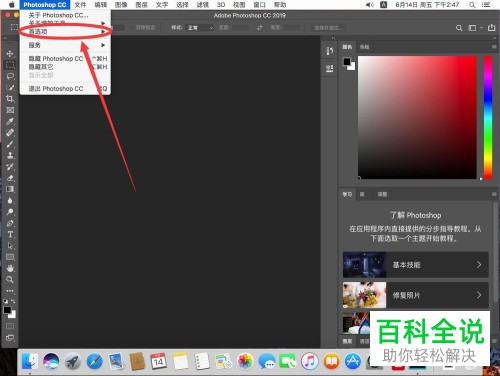500x376 pixels.
Task: Choose 关于 Photoshop CC... menu item
Action: coord(65,15)
